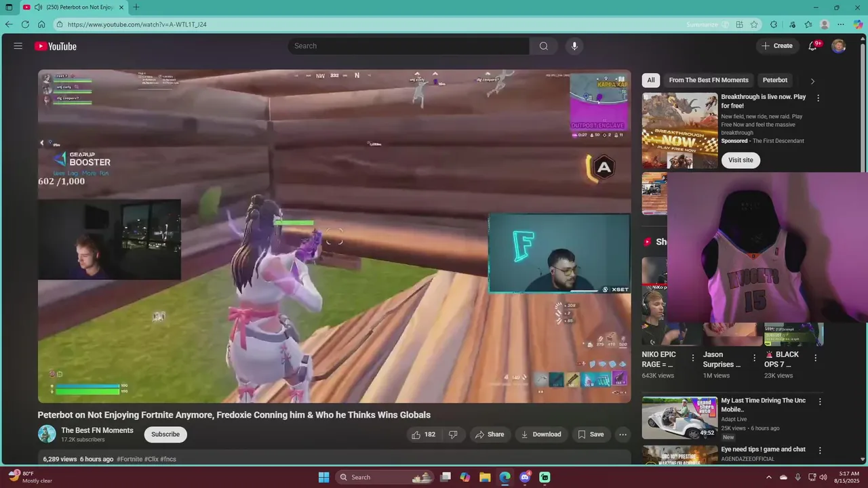
Task: Download the video
Action: click(540, 434)
